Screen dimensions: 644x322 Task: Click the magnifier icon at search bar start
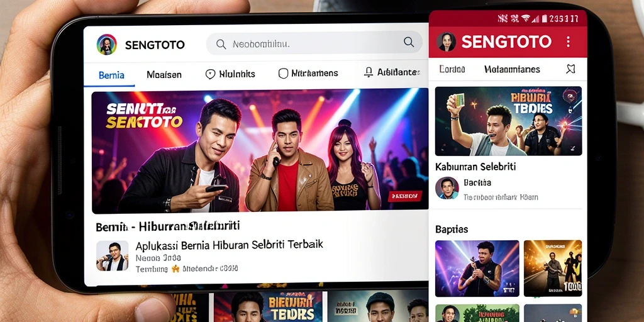point(221,45)
